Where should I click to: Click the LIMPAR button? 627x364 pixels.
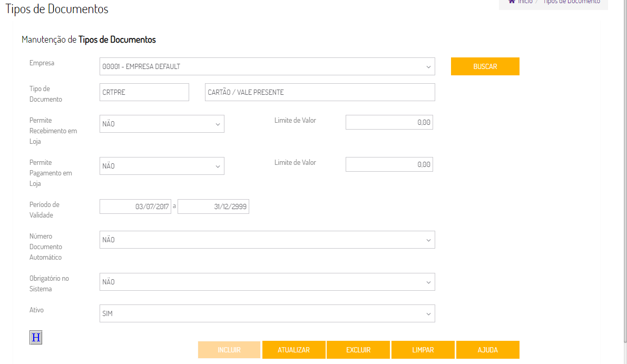423,350
